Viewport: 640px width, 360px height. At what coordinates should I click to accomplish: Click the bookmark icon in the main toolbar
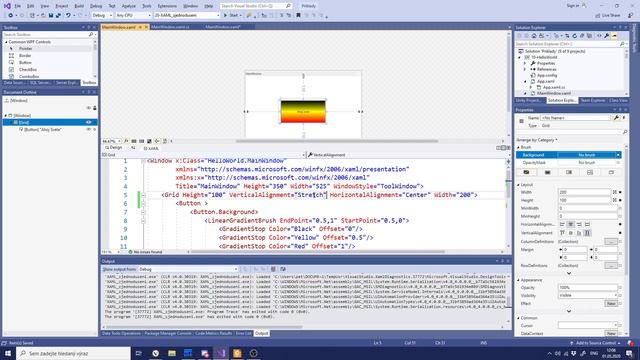(298, 15)
